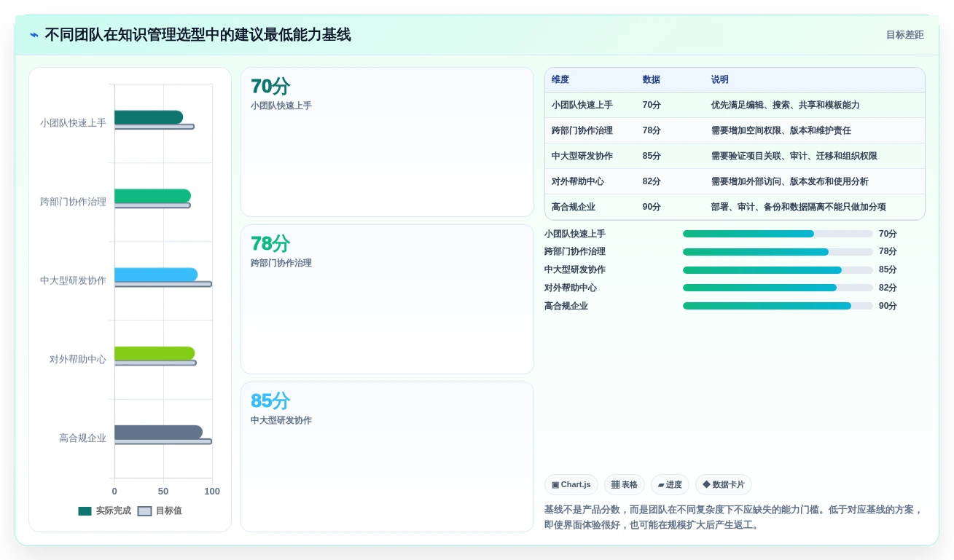
Task: Click the 实际完成 legend color box
Action: (x=85, y=510)
